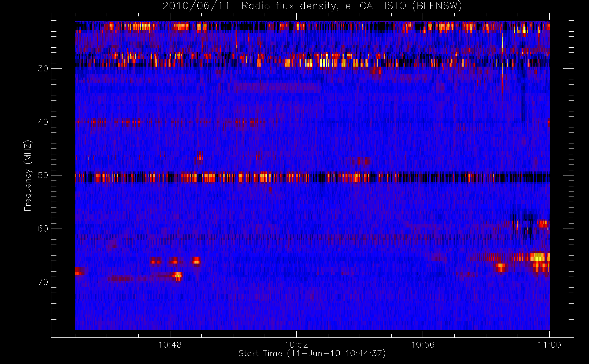Click the 10:56 time tick label

423,345
